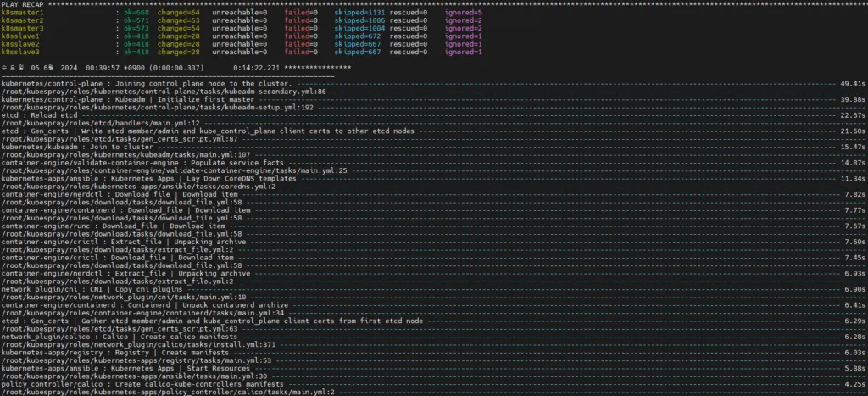Click the ignored=5 value

pos(464,12)
